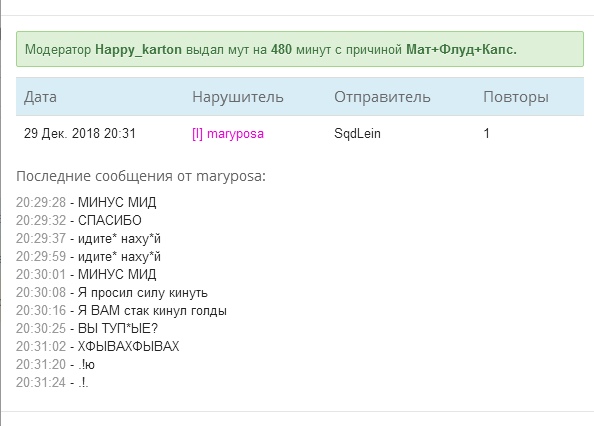The width and height of the screenshot is (594, 426).
Task: Click the SqdLein sender name
Action: (357, 133)
